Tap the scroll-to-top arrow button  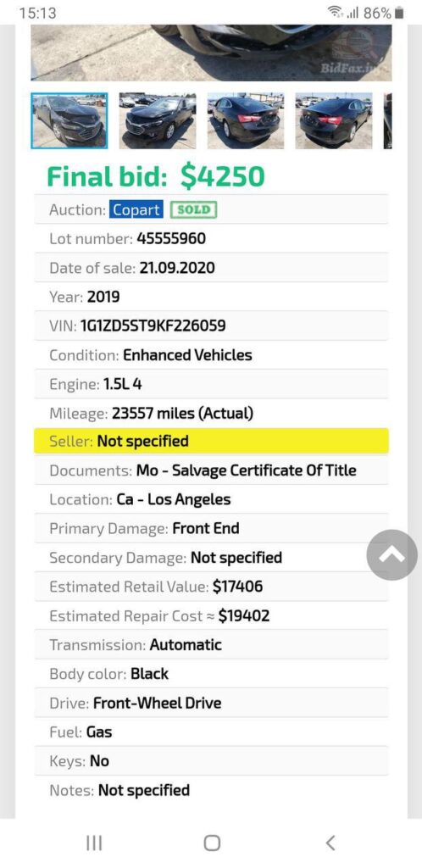pyautogui.click(x=392, y=554)
